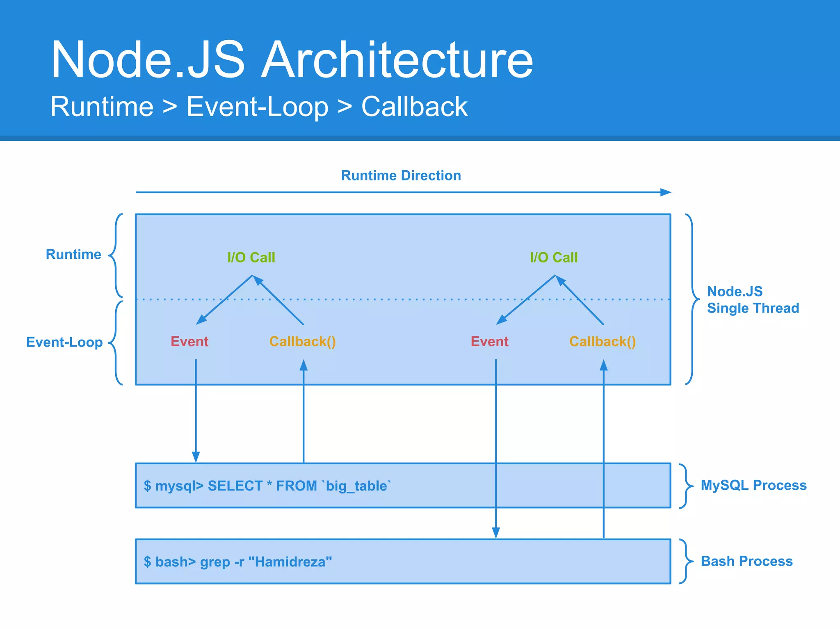Click the bash grep -r "Hamidreza" command text
Image resolution: width=840 pixels, height=630 pixels.
pyautogui.click(x=238, y=562)
